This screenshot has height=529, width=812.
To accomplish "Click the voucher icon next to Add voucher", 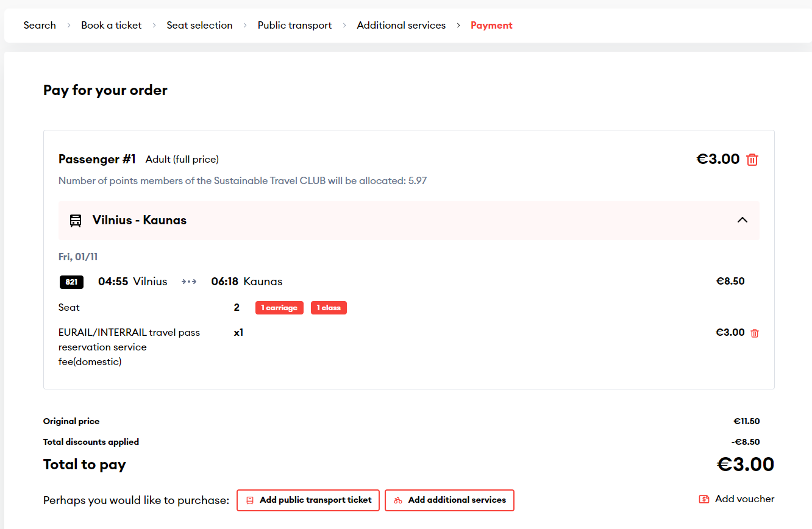I will [704, 499].
